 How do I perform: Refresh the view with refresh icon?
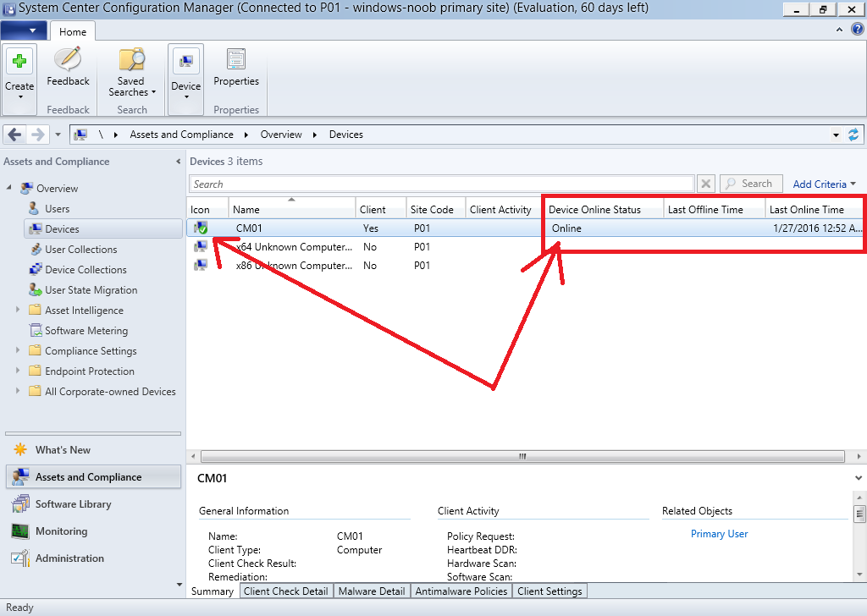tap(853, 135)
